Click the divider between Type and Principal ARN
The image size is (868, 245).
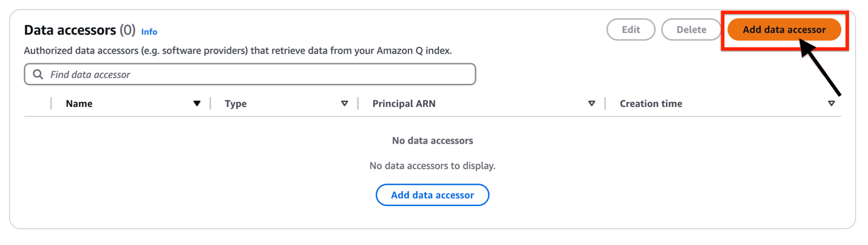358,104
